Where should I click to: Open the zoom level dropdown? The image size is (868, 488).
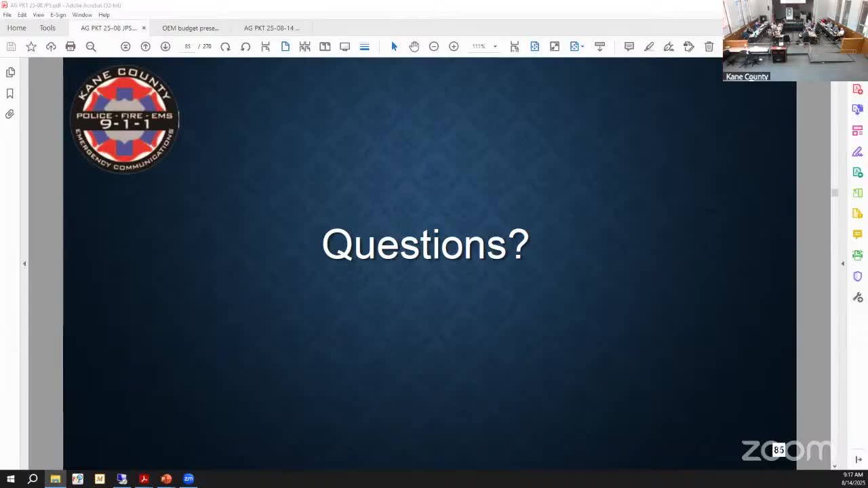point(495,46)
